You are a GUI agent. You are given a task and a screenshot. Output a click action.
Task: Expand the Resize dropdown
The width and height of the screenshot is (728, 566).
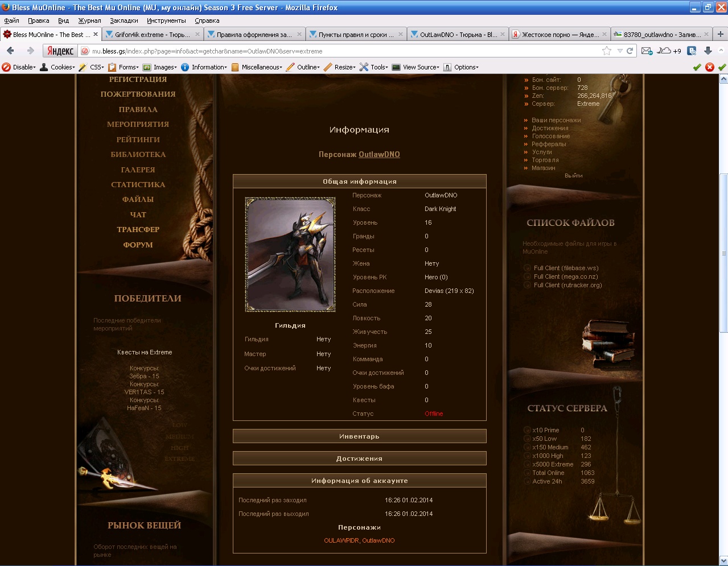[345, 67]
